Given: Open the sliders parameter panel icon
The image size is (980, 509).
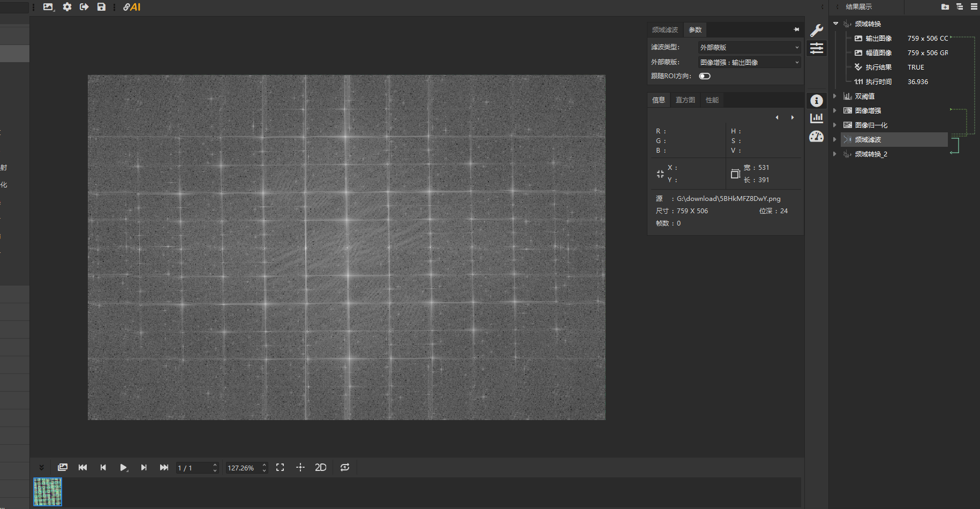Looking at the screenshot, I should coord(817,48).
